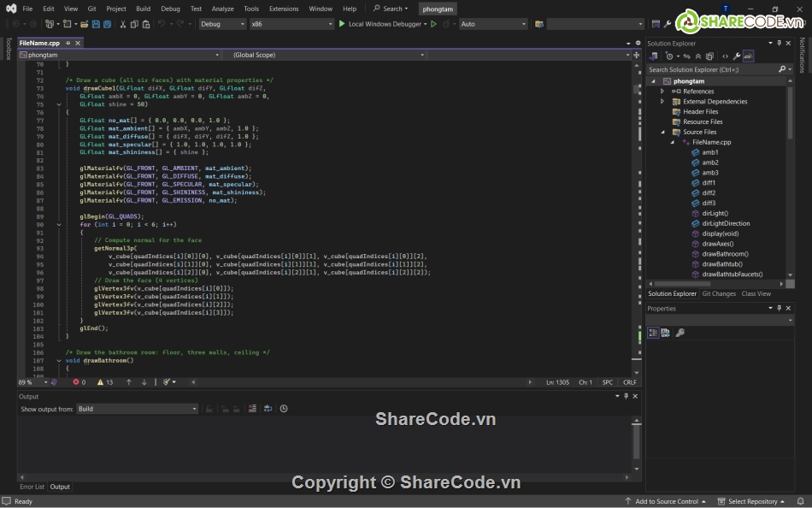Open the Git menu
812x508 pixels.
(x=91, y=9)
